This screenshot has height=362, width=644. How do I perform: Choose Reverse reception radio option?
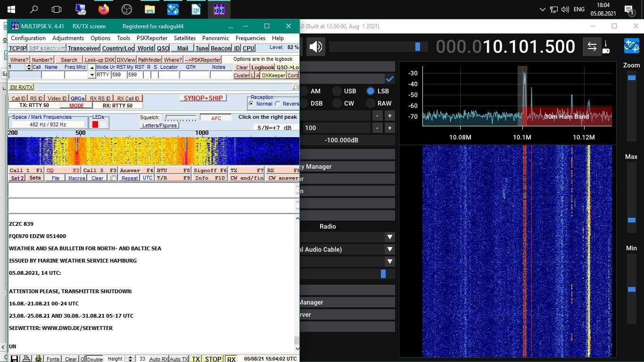278,104
